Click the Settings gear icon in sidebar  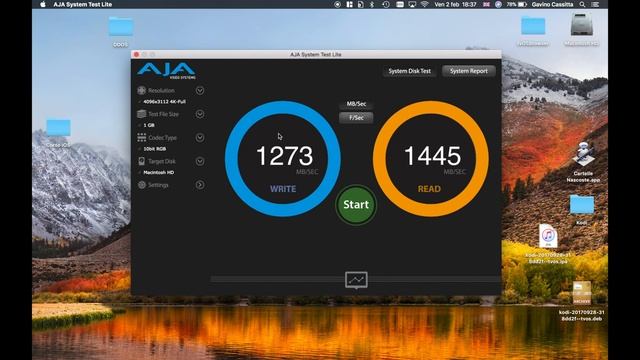coord(142,185)
